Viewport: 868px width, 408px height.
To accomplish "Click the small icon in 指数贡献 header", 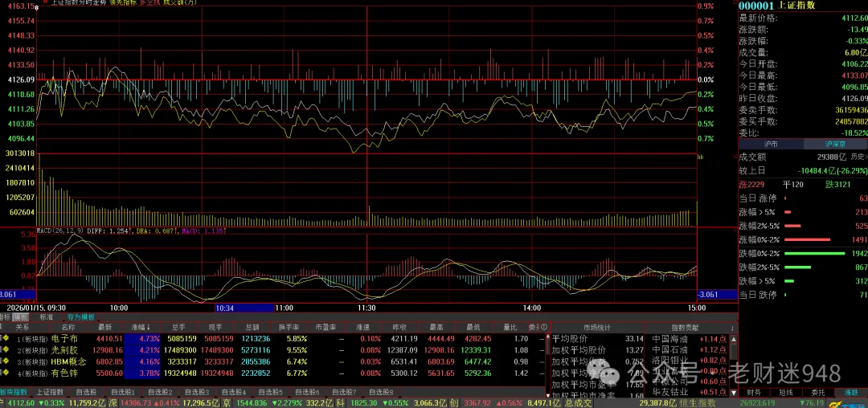I will 733,328.
